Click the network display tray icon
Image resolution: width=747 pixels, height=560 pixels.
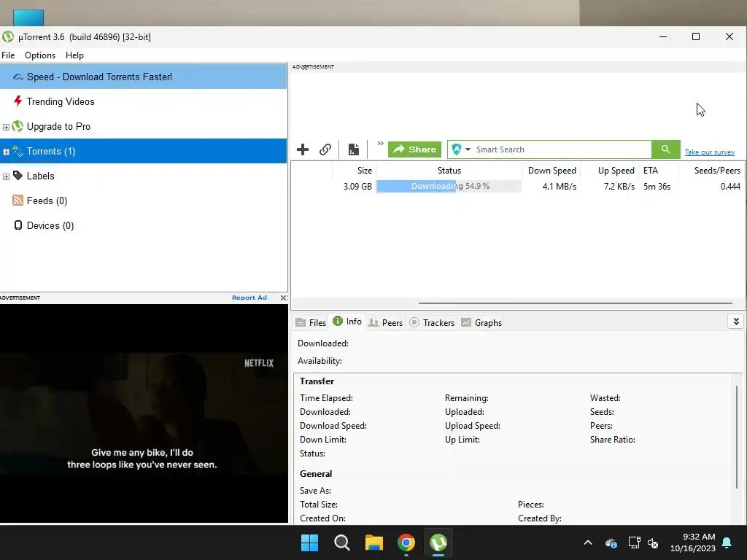[x=634, y=542]
